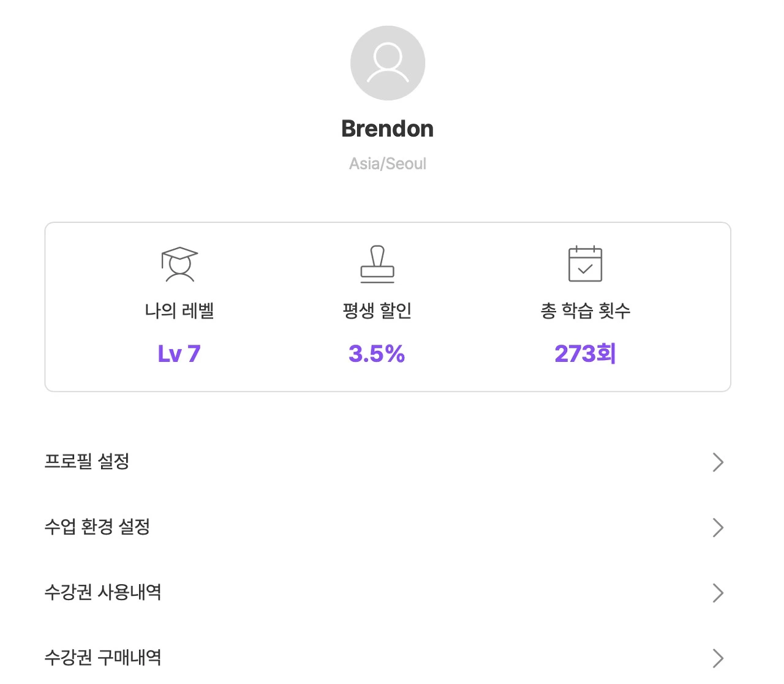Select the 프로필 설정 menu item

pos(388,462)
